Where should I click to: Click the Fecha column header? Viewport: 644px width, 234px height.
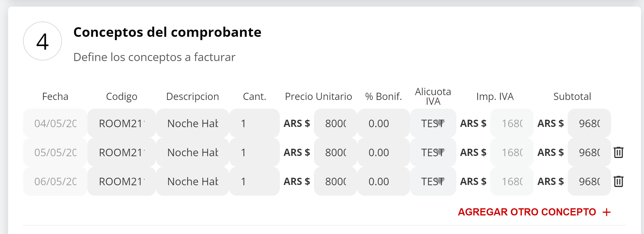[x=55, y=96]
